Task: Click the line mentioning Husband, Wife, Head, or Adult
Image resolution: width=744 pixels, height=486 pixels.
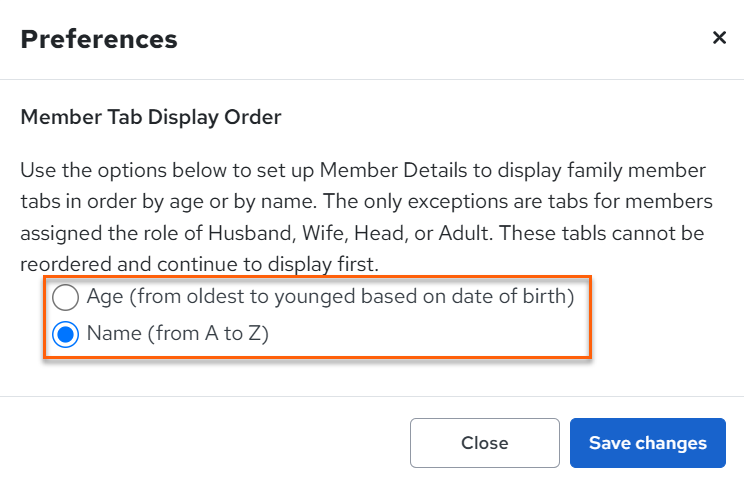Action: [x=362, y=234]
